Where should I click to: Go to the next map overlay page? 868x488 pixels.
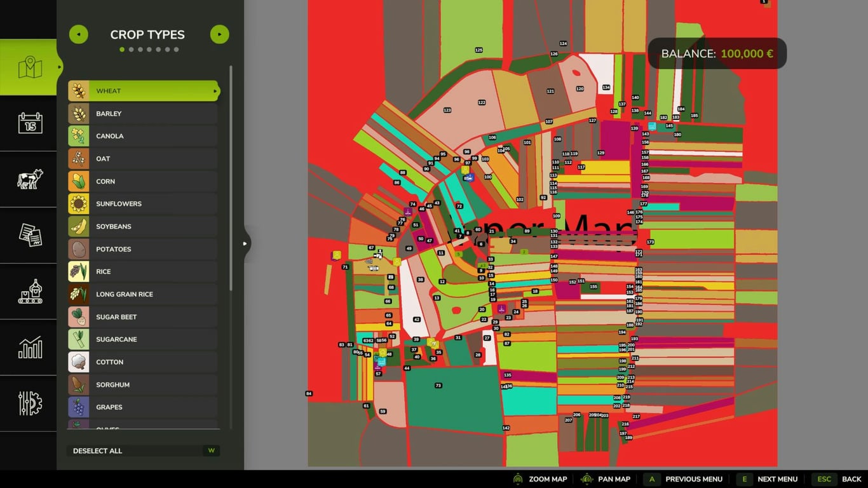coord(219,34)
